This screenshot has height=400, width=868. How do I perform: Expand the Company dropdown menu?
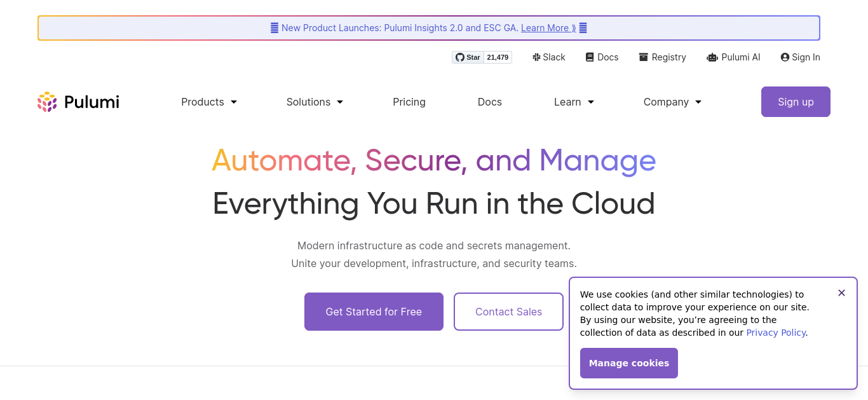point(672,102)
